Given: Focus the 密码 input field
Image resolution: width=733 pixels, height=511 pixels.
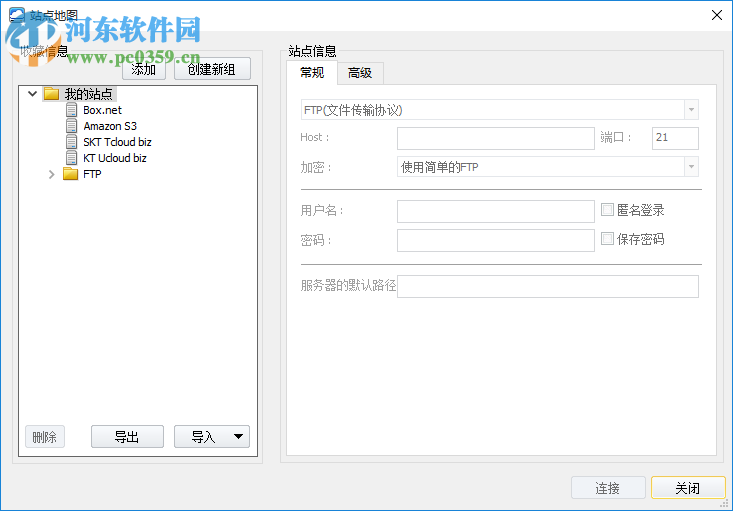Looking at the screenshot, I should pyautogui.click(x=496, y=240).
